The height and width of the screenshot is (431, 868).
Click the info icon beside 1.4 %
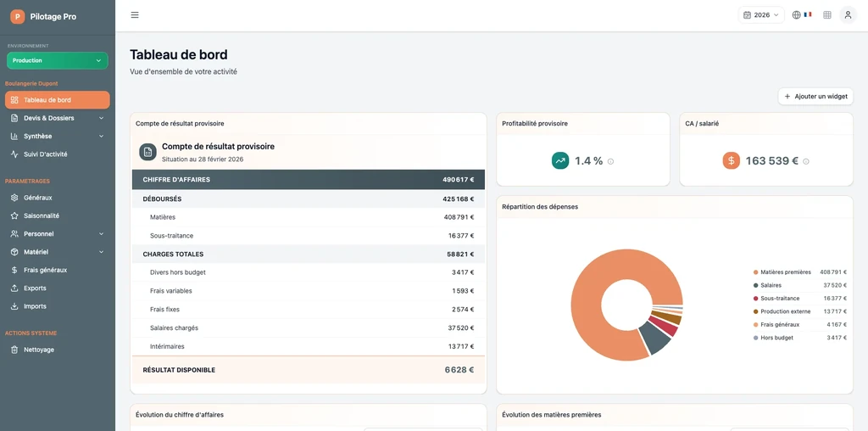[x=610, y=161]
